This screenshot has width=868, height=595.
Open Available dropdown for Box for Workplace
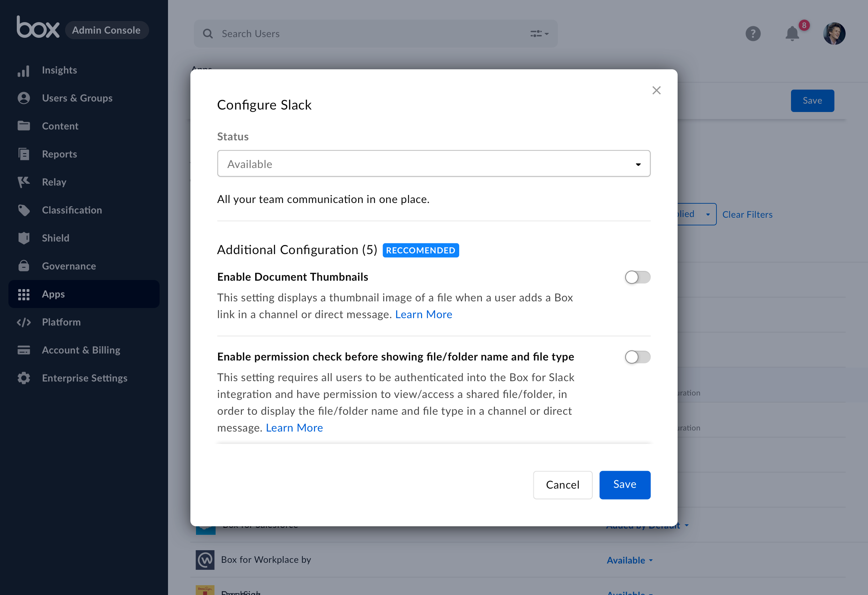coord(630,560)
